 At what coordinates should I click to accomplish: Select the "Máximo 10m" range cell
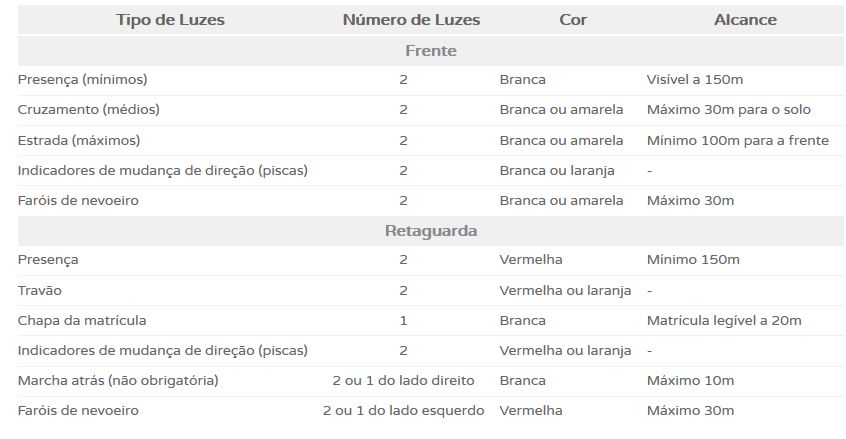pyautogui.click(x=690, y=381)
